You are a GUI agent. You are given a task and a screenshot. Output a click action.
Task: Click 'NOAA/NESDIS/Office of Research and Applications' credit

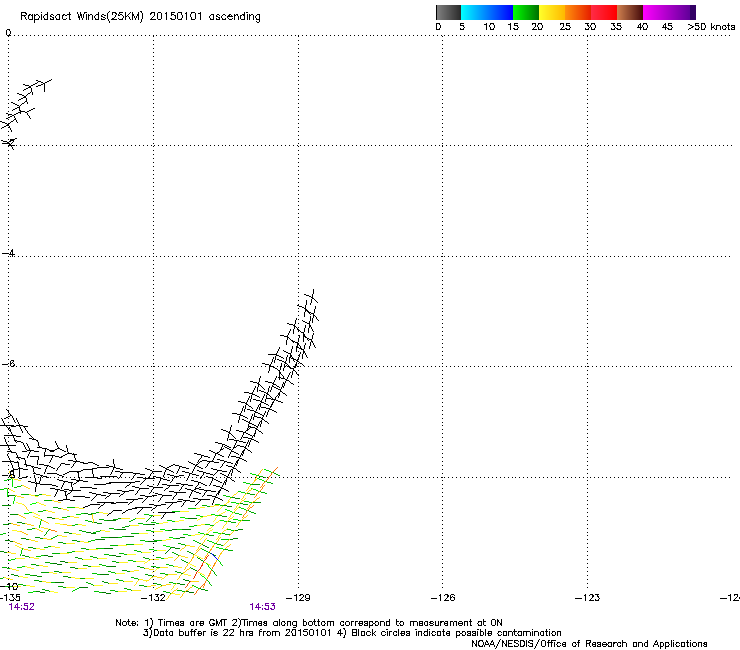(589, 644)
